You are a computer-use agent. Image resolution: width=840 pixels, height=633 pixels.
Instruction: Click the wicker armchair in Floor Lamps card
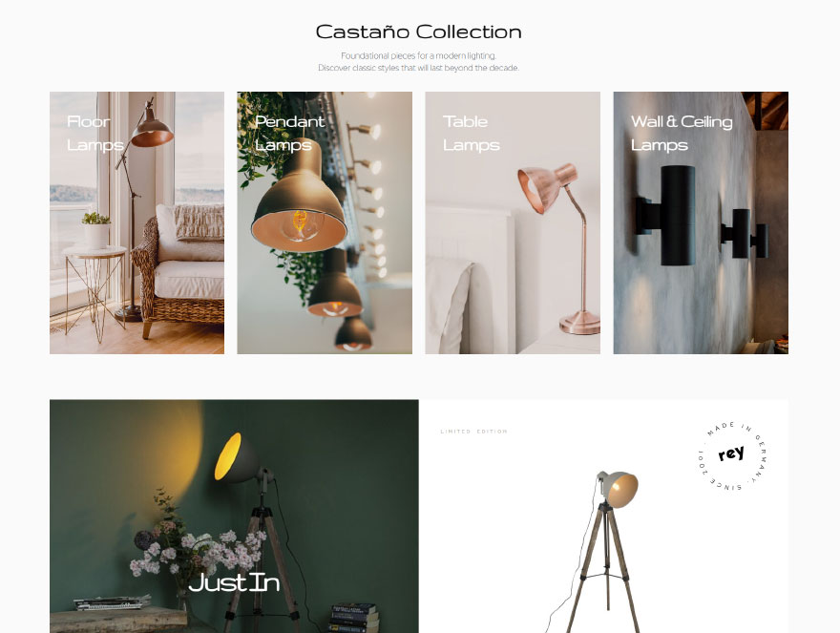pyautogui.click(x=178, y=271)
